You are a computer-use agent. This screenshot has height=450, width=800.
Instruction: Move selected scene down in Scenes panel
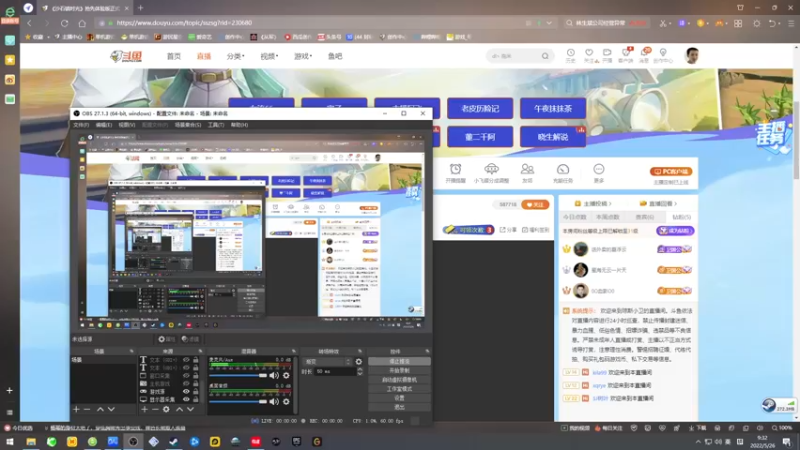[x=111, y=409]
